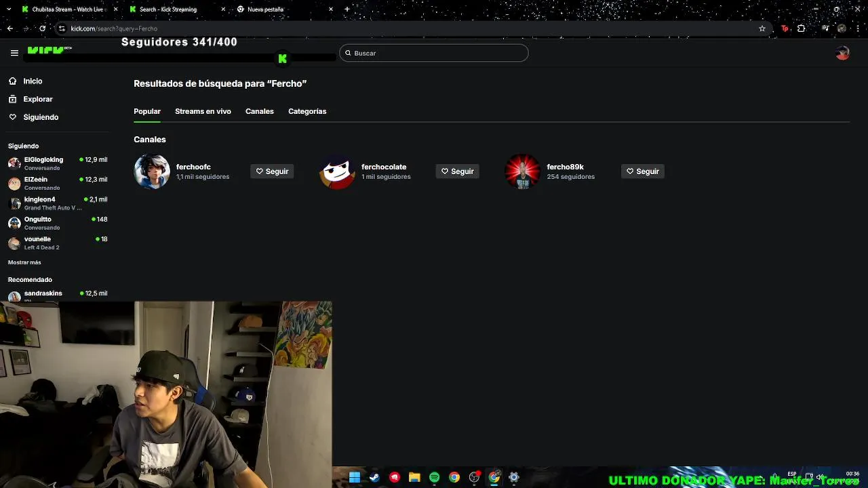Open the Kick hamburger sidebar menu
Viewport: 868px width, 488px height.
tap(14, 53)
